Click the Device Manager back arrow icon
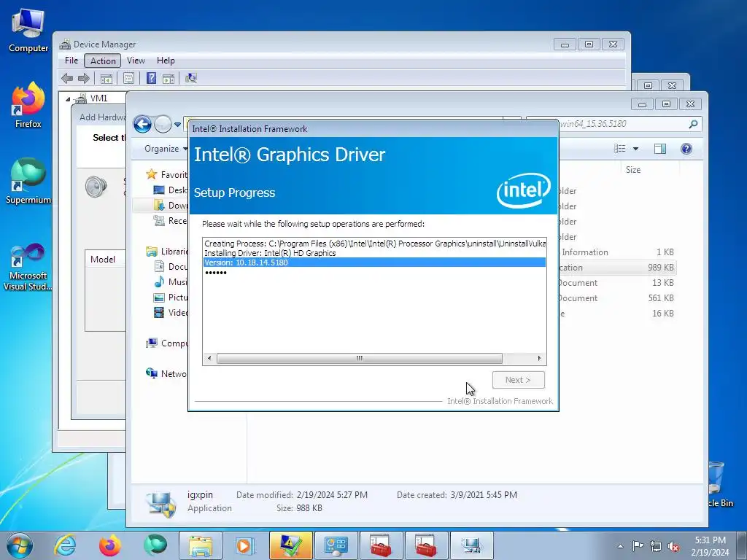Viewport: 747px width, 560px height. click(67, 78)
